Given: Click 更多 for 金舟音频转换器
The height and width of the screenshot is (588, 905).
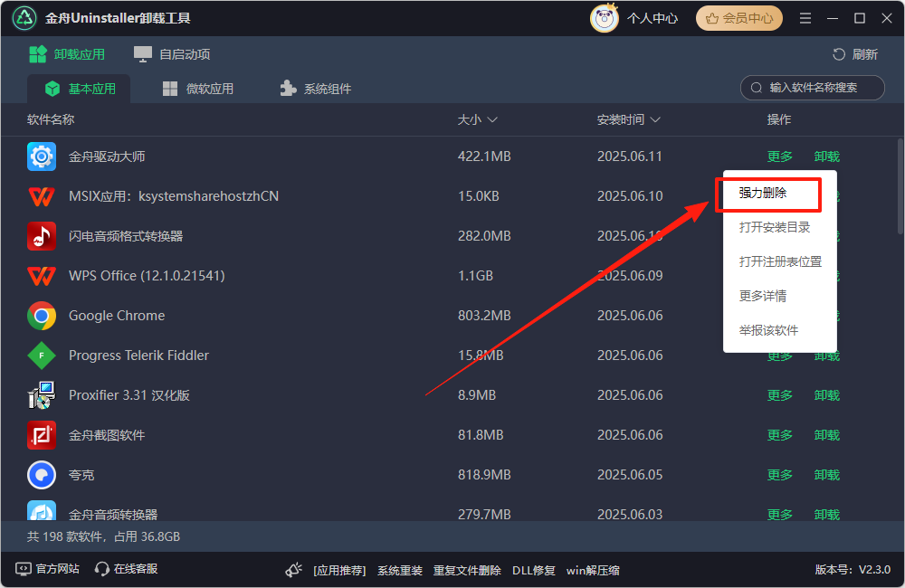Looking at the screenshot, I should pyautogui.click(x=780, y=514).
